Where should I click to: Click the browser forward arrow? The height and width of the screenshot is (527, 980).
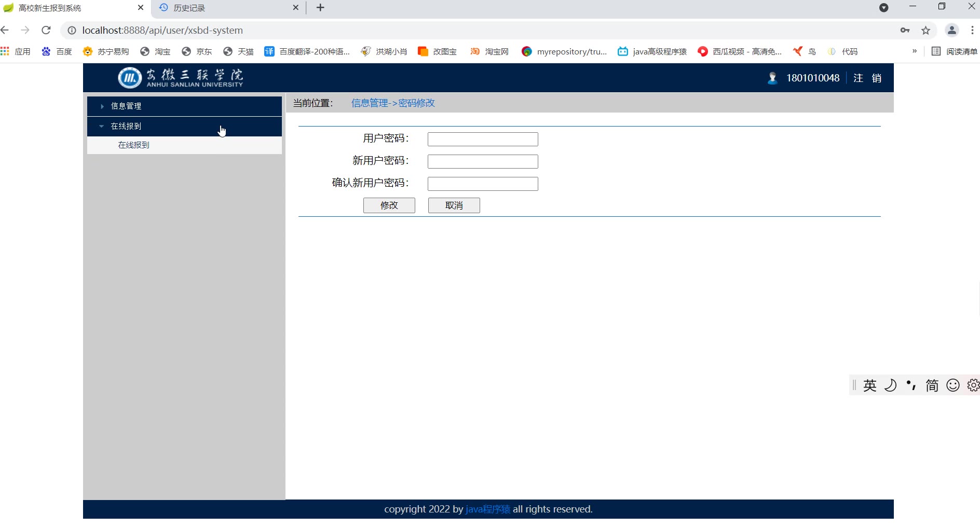coord(25,30)
